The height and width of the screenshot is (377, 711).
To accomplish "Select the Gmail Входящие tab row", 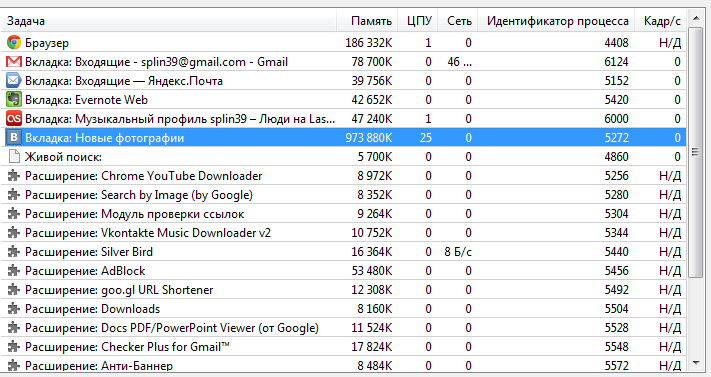I will pyautogui.click(x=344, y=62).
